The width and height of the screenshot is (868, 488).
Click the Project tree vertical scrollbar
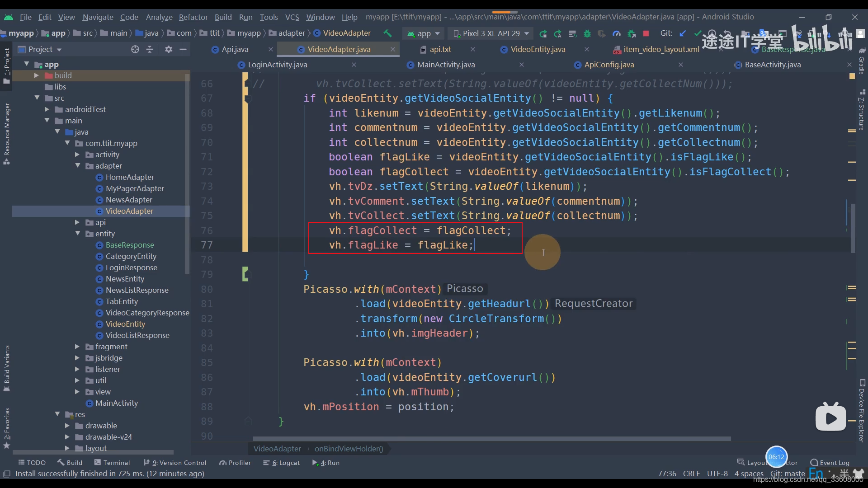[187, 174]
